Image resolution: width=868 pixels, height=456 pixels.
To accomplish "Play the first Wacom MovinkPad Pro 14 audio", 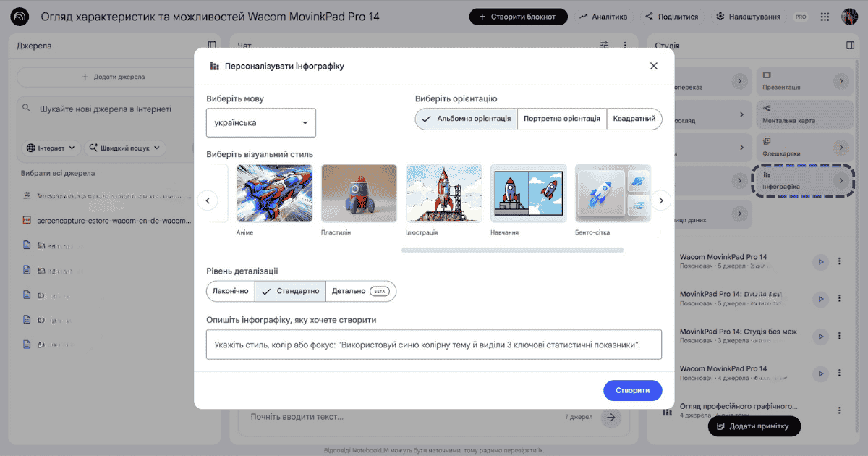I will coord(820,262).
